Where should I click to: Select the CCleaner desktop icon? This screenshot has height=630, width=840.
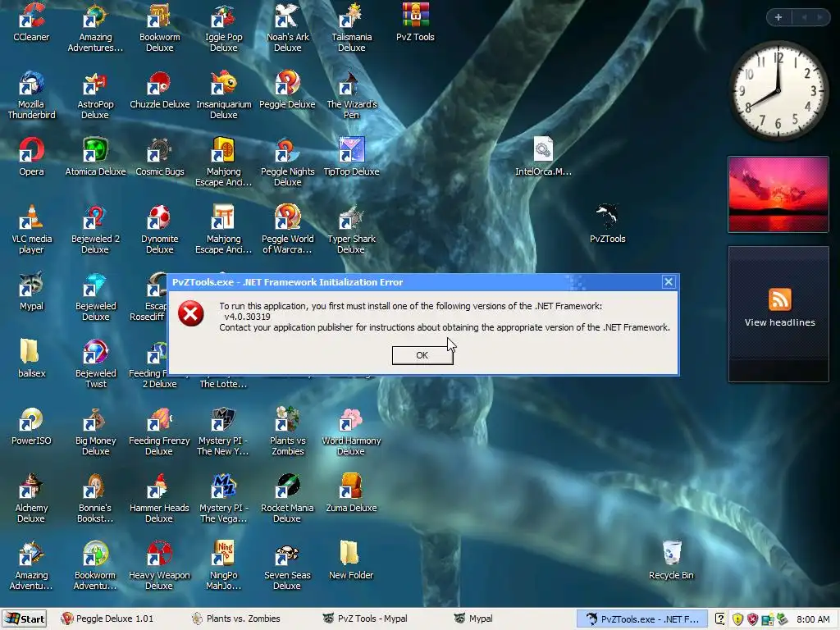[x=31, y=22]
